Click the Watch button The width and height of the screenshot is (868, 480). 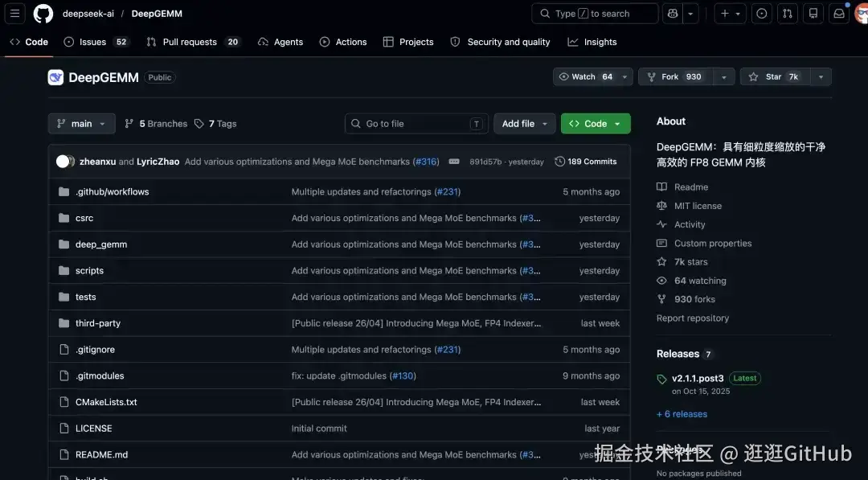[586, 77]
